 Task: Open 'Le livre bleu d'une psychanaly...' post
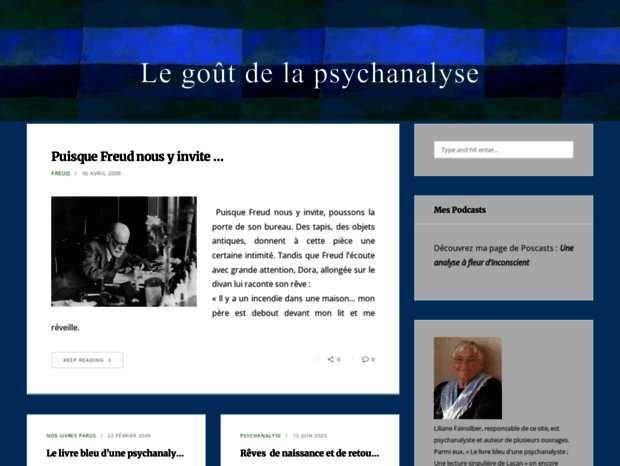point(115,453)
